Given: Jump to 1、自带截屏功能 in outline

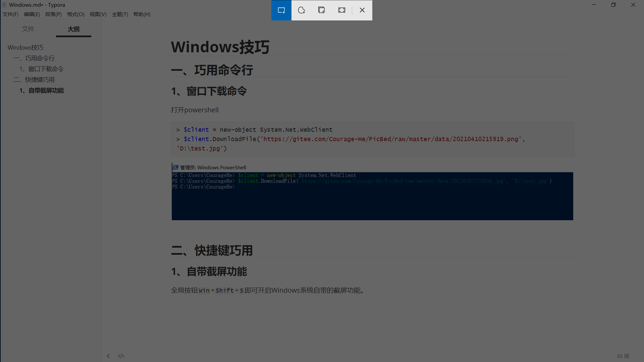Looking at the screenshot, I should click(x=42, y=90).
